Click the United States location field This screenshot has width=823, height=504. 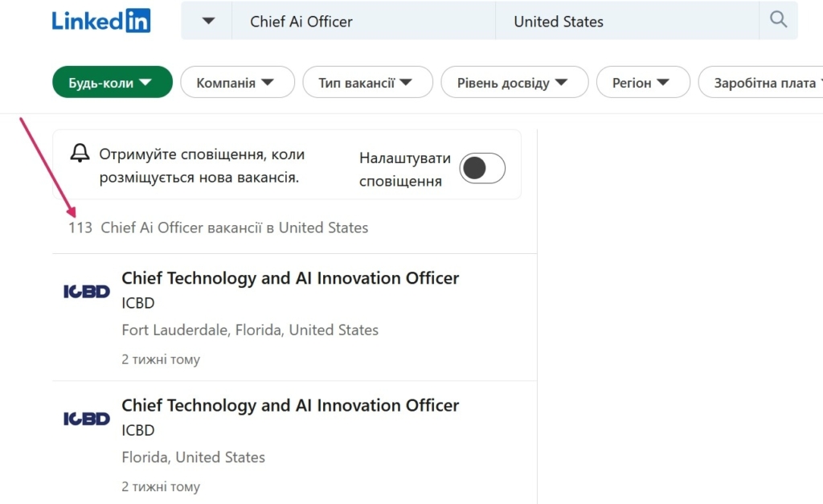point(627,22)
